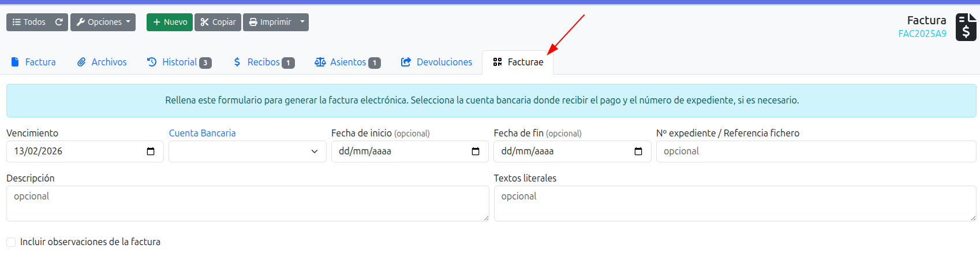This screenshot has width=980, height=259.
Task: Click the wrench icon on Opciones
Action: [x=81, y=22]
